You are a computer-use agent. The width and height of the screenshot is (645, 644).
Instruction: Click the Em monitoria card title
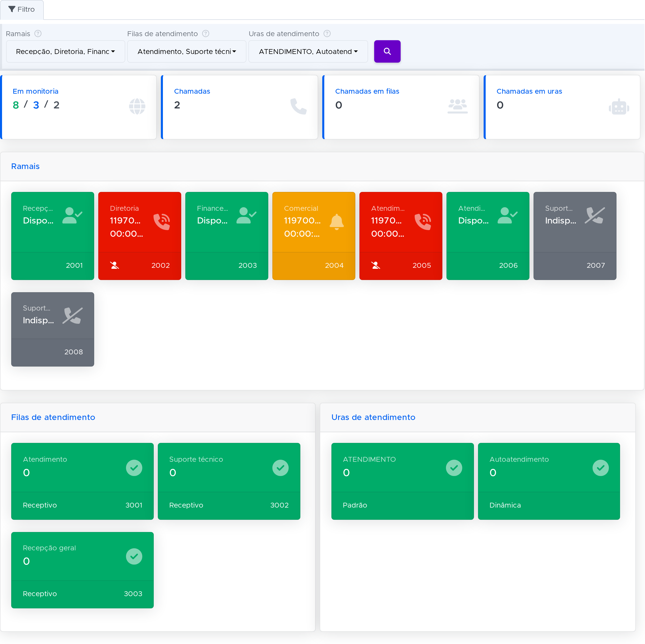coord(35,91)
